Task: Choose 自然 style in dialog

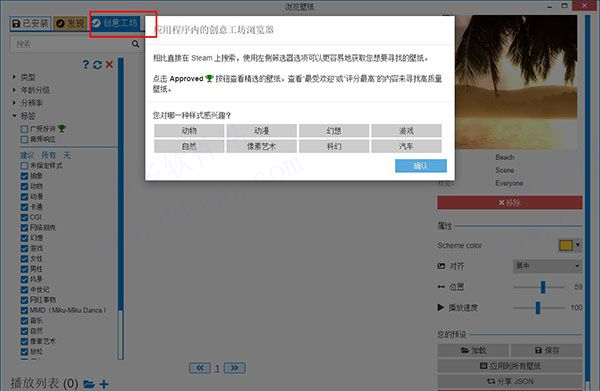Action: (x=189, y=146)
